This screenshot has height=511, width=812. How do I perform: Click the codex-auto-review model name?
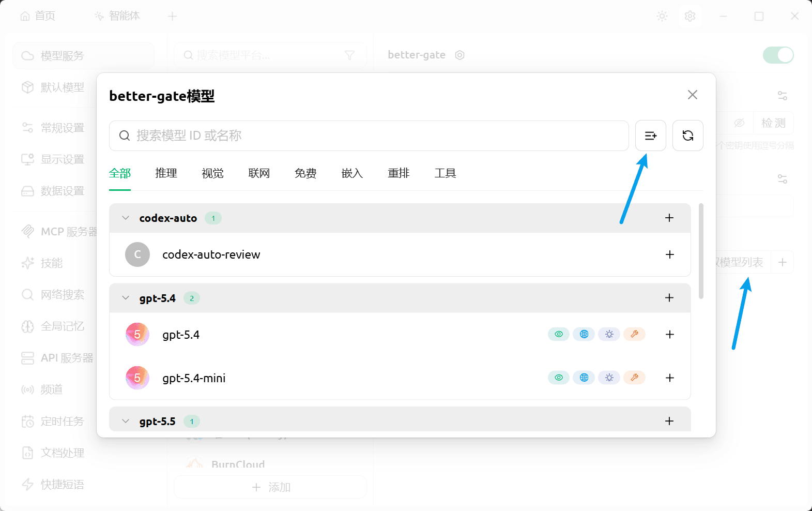click(x=211, y=254)
